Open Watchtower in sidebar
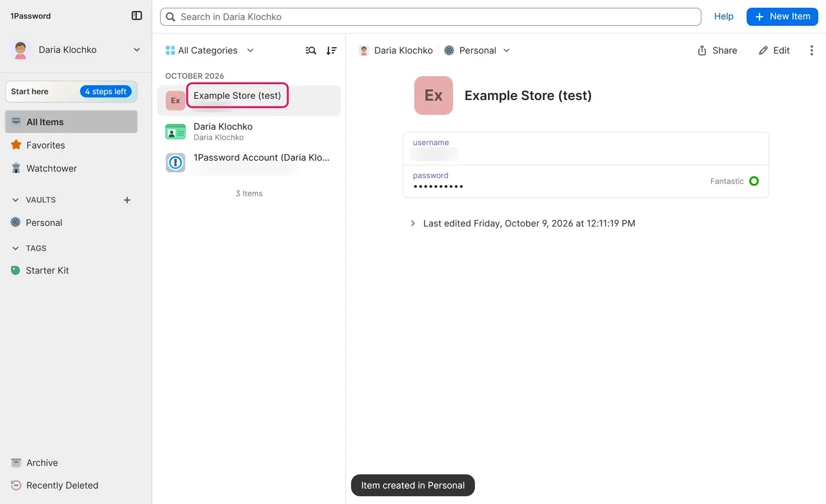Screen dimensions: 826x504 71,168
